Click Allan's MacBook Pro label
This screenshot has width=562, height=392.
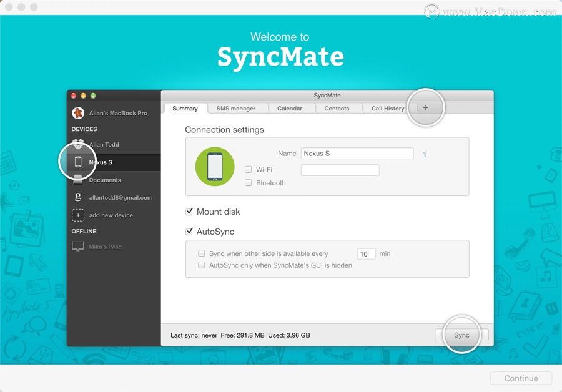tap(118, 113)
